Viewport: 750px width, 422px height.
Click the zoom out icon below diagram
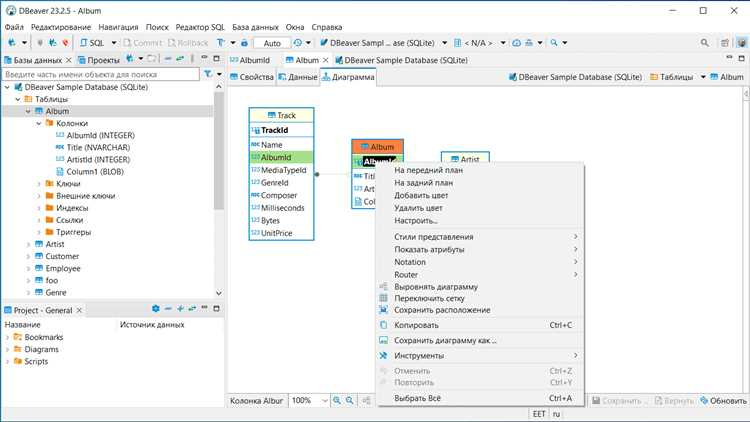coord(350,400)
